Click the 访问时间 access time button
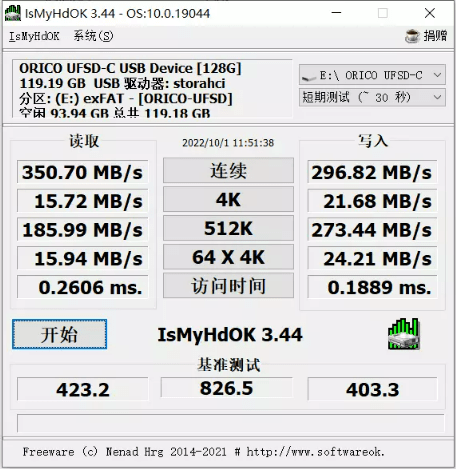This screenshot has height=470, width=457. 228,286
